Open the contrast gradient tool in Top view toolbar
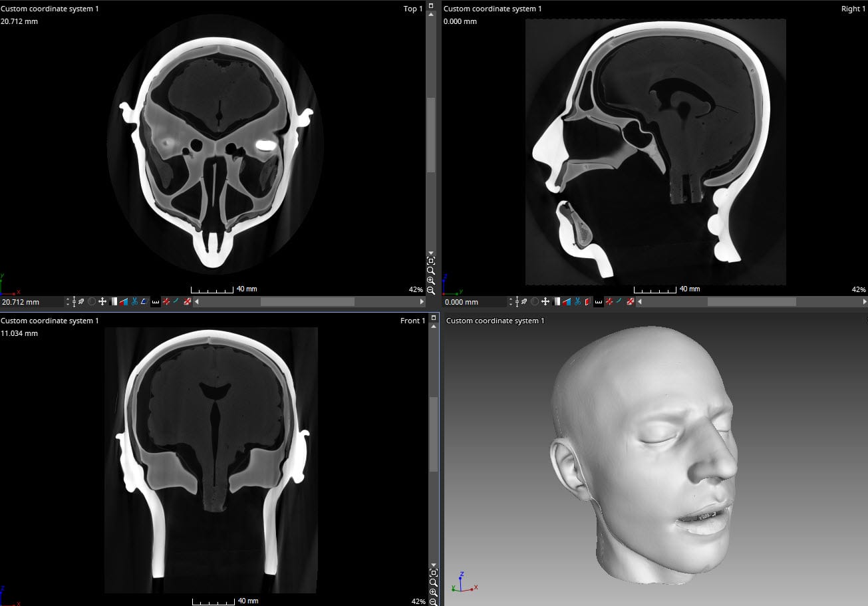868x606 pixels. point(113,301)
